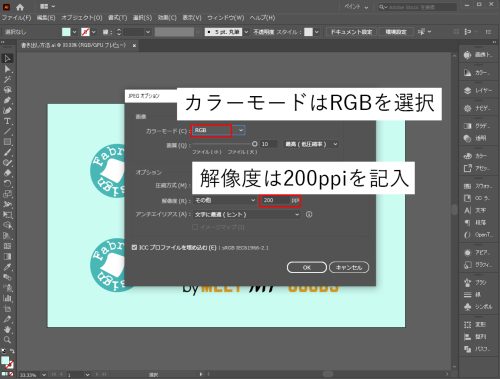Select the Magic Wand tool
Image resolution: width=500 pixels, height=379 pixels.
click(7, 79)
